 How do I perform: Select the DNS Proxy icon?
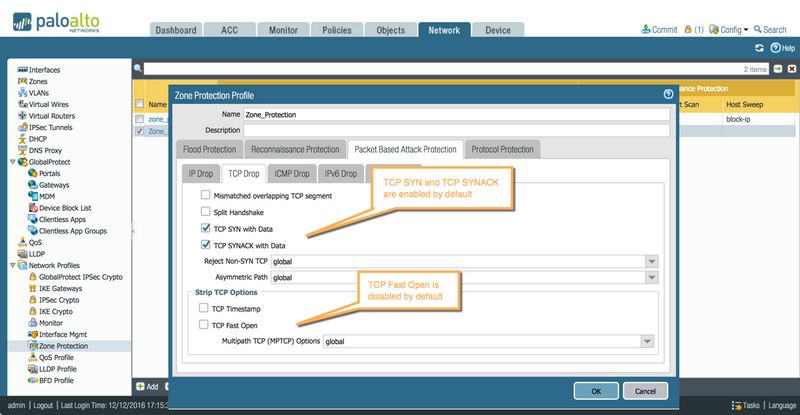tap(22, 150)
